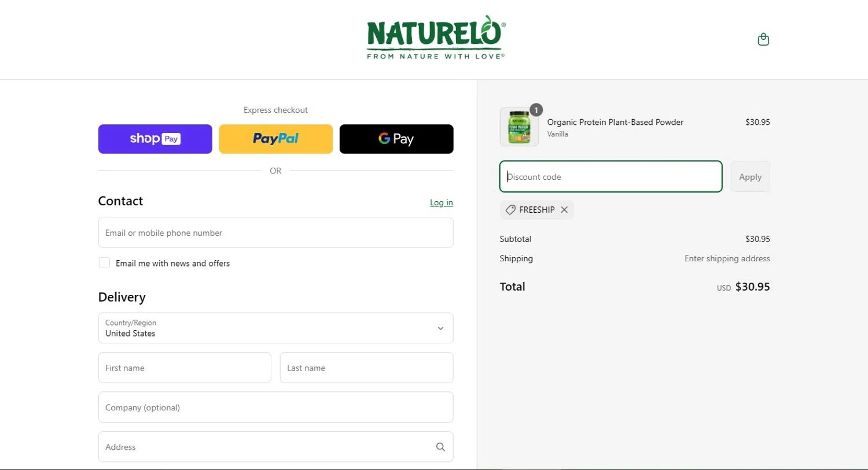
Task: Pay with Google Pay
Action: [396, 139]
